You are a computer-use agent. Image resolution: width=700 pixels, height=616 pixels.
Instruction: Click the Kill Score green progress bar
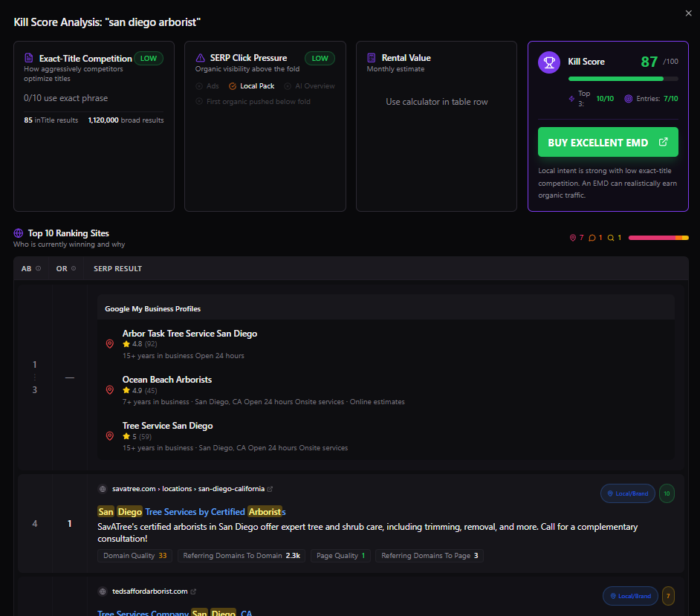615,78
